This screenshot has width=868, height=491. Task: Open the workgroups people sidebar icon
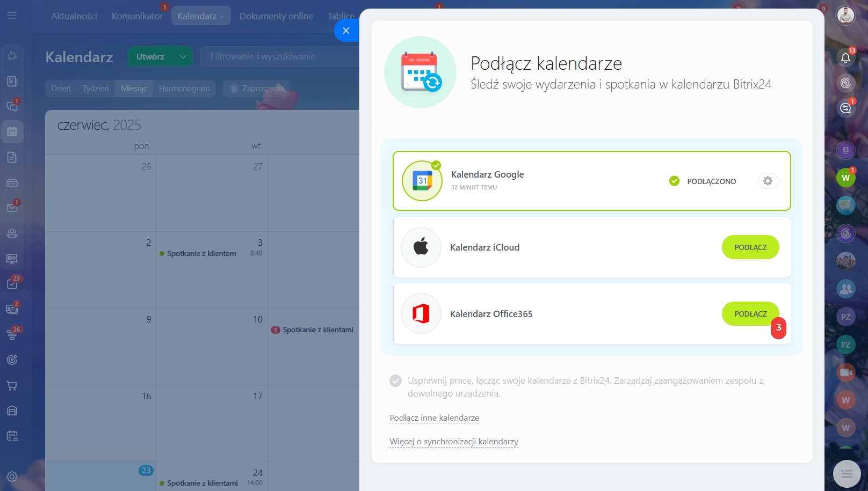[12, 233]
